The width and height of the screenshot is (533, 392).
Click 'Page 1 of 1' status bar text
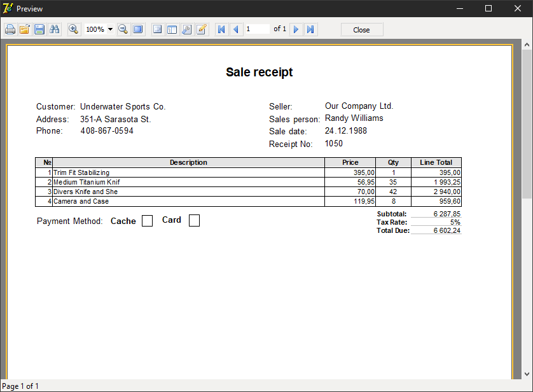click(x=20, y=386)
